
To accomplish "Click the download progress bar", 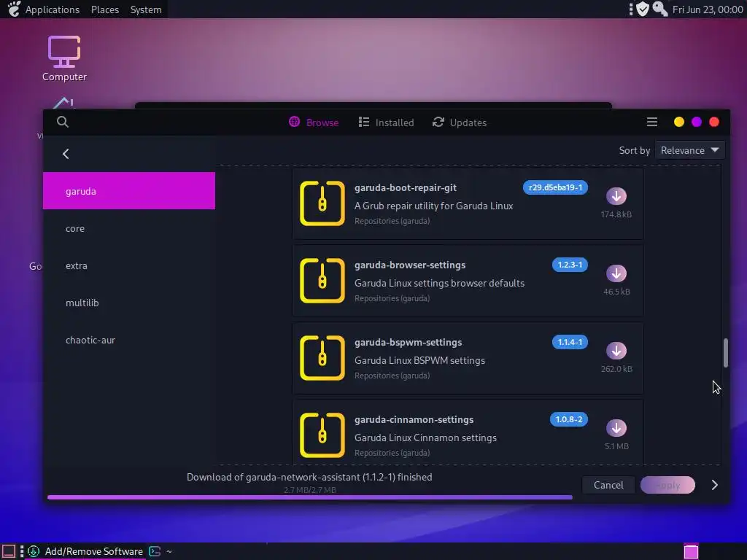I will point(309,497).
